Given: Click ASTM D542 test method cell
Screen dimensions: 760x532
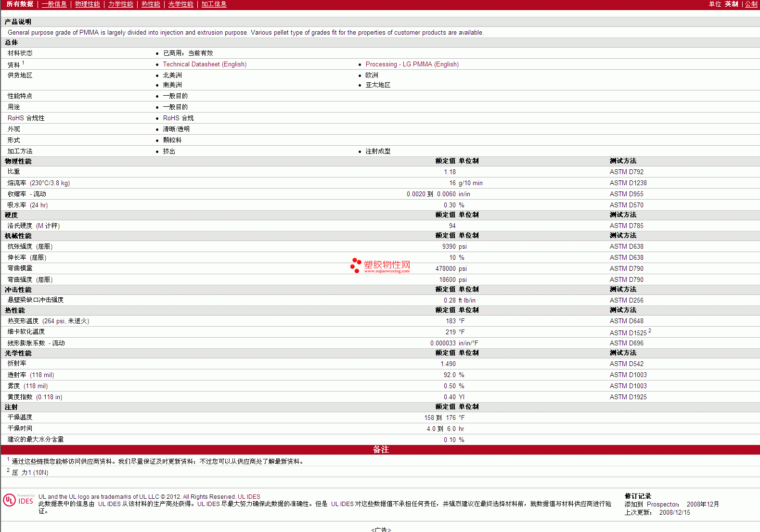Looking at the screenshot, I should point(626,364).
